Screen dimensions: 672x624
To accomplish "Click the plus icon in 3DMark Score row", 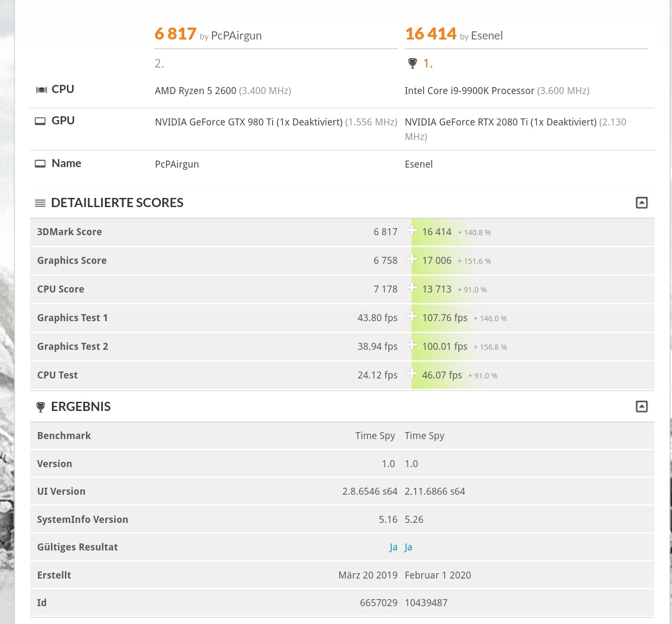I will tap(412, 230).
